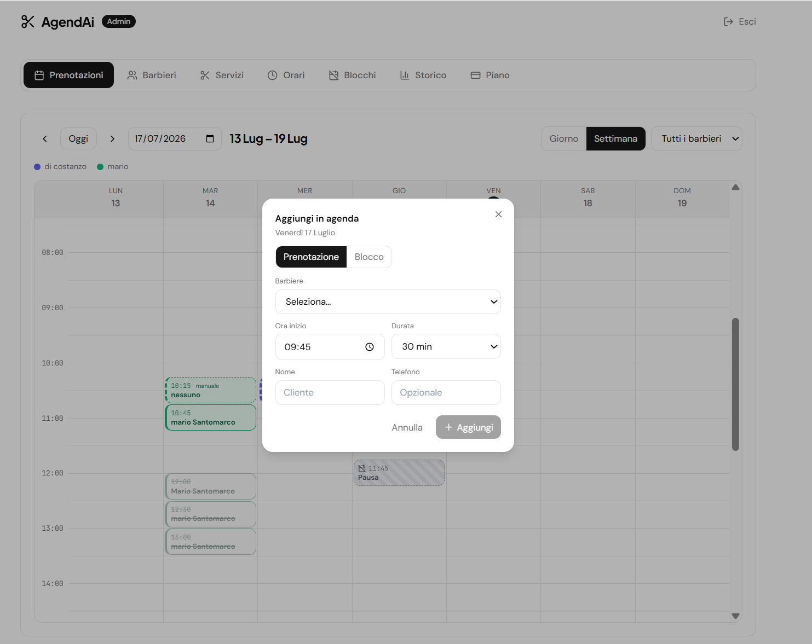Viewport: 812px width, 644px height.
Task: Click the AgendAi scissors logo icon
Action: coord(28,21)
